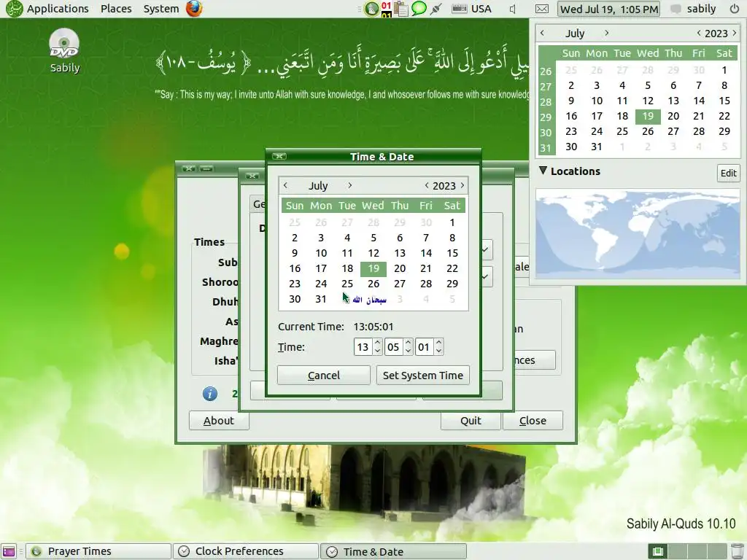
Task: Go to next month in Time & Date calendar
Action: click(x=349, y=185)
